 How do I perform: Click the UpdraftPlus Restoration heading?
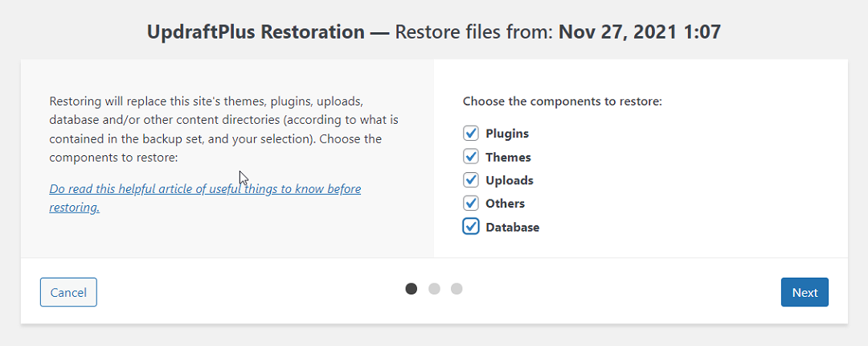click(x=256, y=32)
